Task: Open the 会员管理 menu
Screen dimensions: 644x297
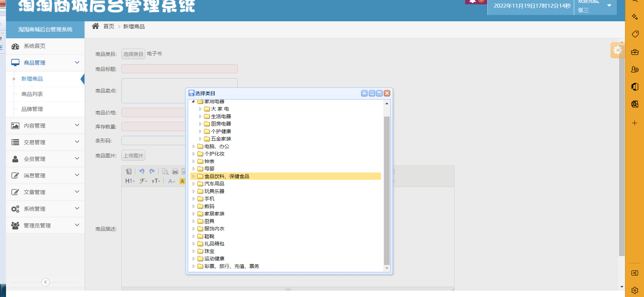Action: coord(35,159)
